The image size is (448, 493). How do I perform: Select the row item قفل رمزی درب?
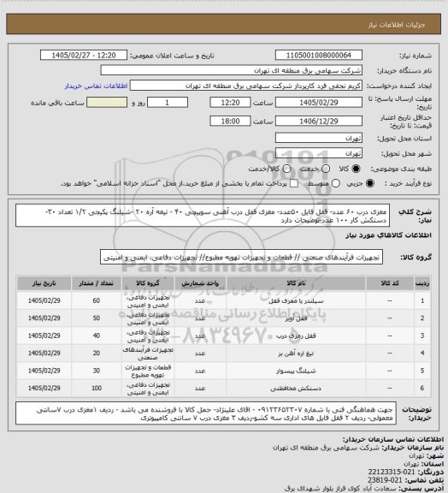(296, 336)
